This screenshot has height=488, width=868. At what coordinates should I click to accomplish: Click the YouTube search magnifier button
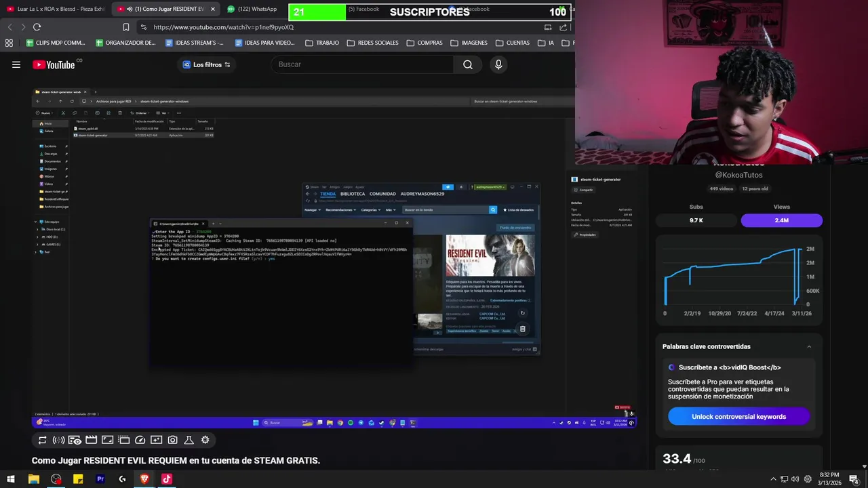click(468, 64)
